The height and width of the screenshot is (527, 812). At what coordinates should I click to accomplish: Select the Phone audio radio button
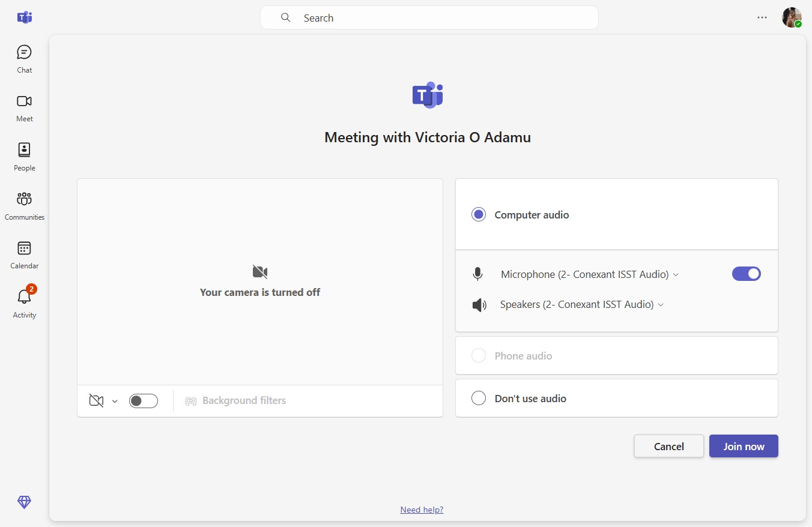479,355
